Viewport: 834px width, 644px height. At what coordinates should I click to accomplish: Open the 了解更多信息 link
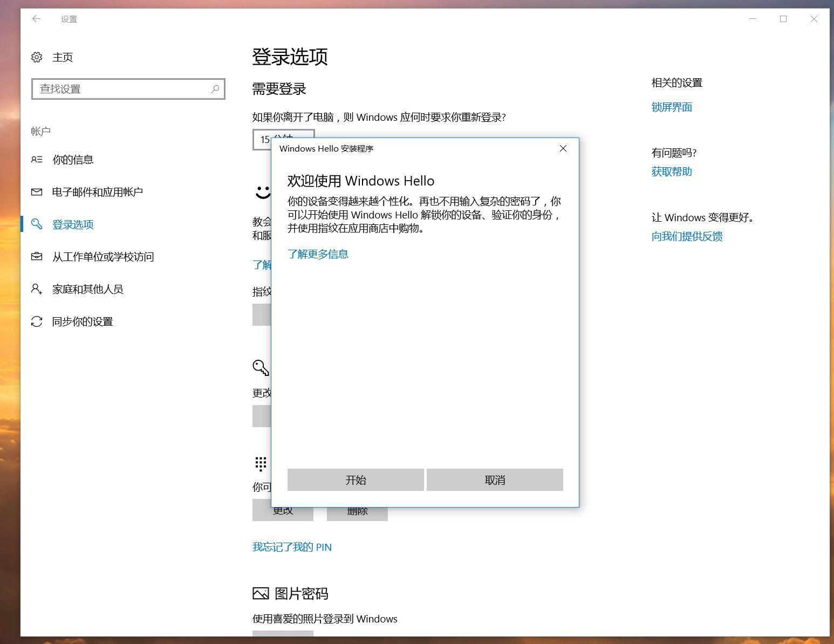(x=318, y=254)
